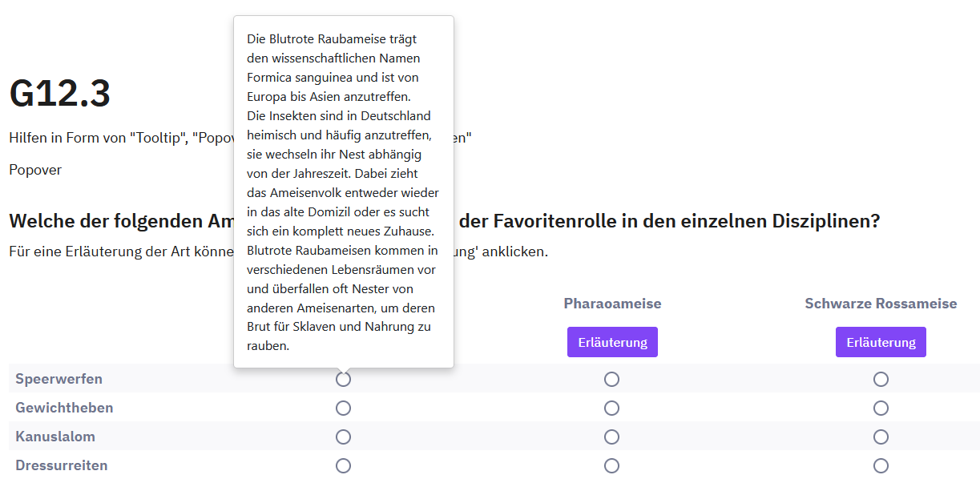Choose Gewichtheben radio in first ant column
This screenshot has height=495, width=980.
click(x=343, y=408)
